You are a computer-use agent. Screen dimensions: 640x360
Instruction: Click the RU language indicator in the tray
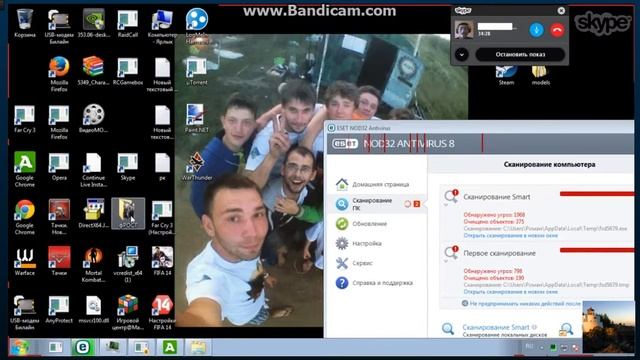[x=529, y=347]
